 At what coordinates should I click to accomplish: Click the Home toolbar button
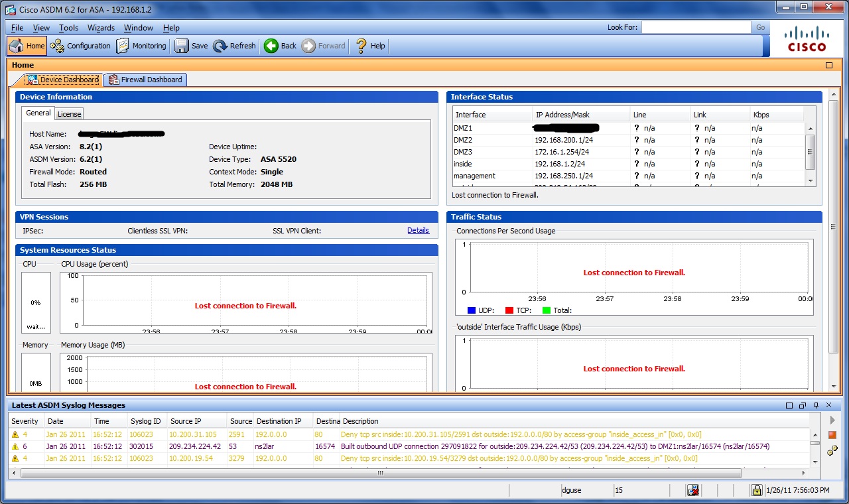coord(27,46)
